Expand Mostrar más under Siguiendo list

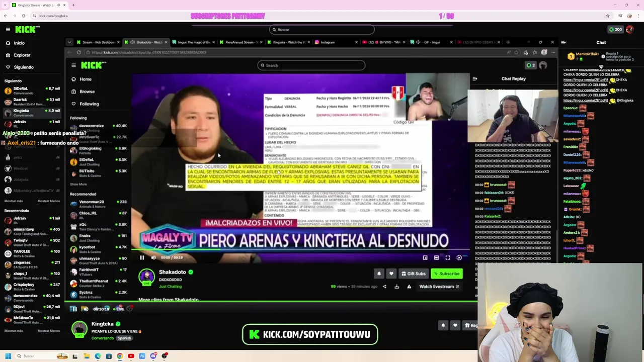tap(14, 201)
